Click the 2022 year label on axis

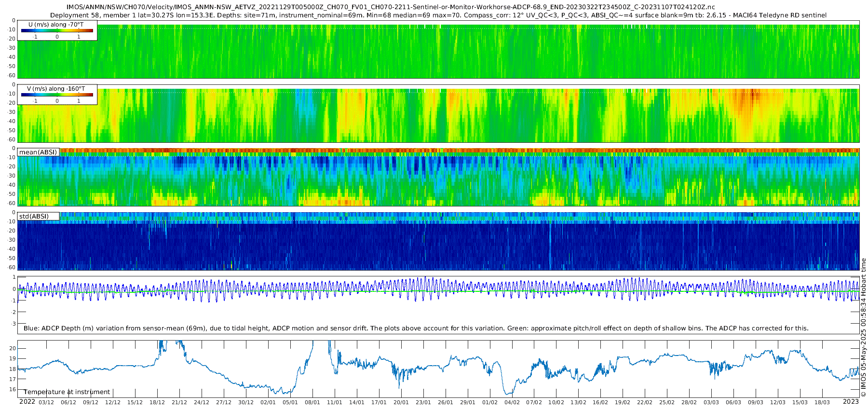pos(27,402)
